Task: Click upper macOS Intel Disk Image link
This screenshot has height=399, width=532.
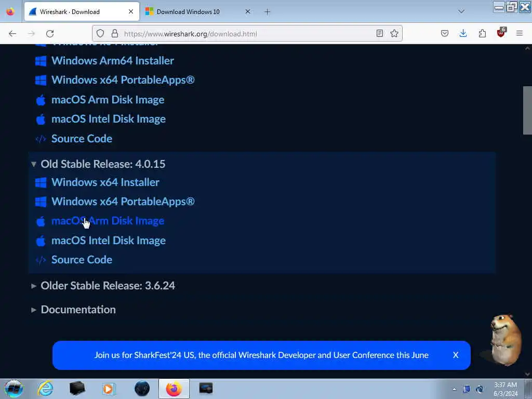Action: 109,119
